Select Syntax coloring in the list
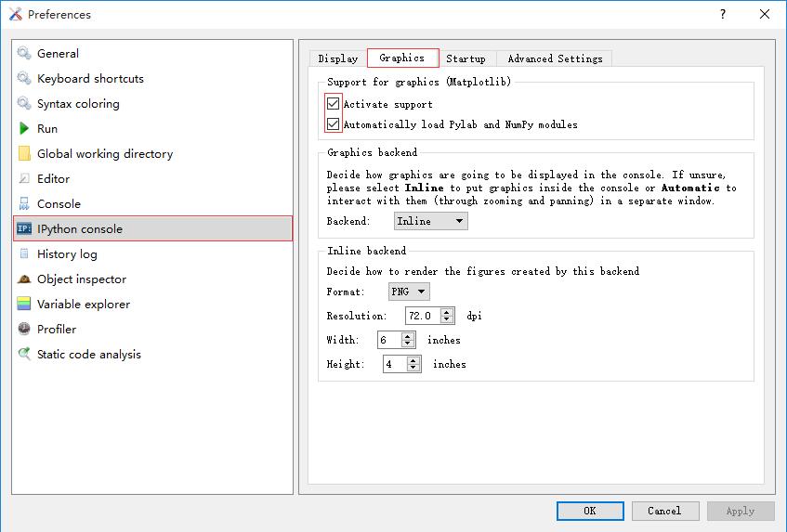The width and height of the screenshot is (787, 532). pos(152,103)
